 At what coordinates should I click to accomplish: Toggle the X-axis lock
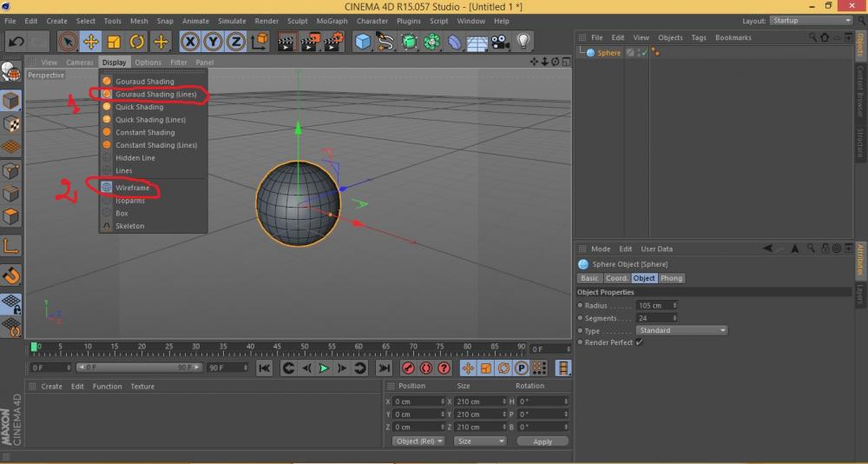pyautogui.click(x=190, y=42)
